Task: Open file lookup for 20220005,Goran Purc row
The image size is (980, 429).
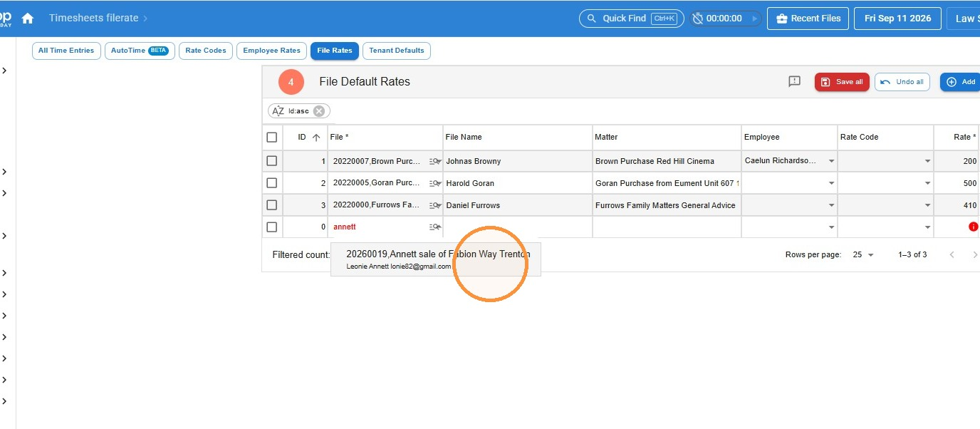Action: click(434, 183)
